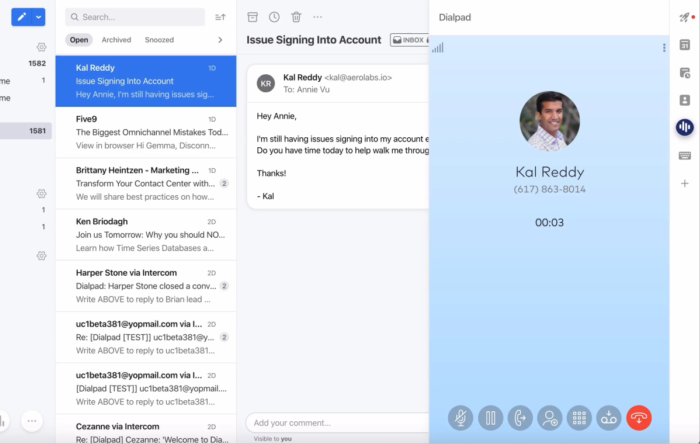Click the blue compose pencil button
The height and width of the screenshot is (444, 700).
[x=21, y=17]
